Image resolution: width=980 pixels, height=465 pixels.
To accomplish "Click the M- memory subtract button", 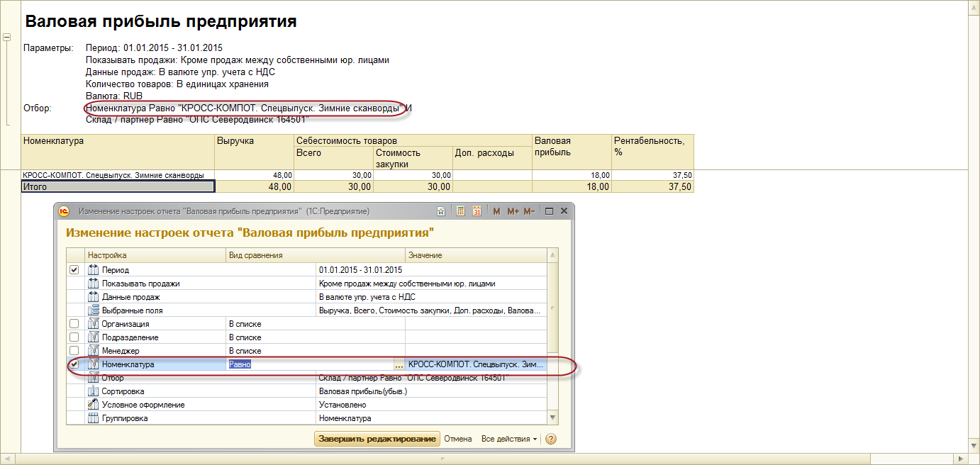I will 530,211.
